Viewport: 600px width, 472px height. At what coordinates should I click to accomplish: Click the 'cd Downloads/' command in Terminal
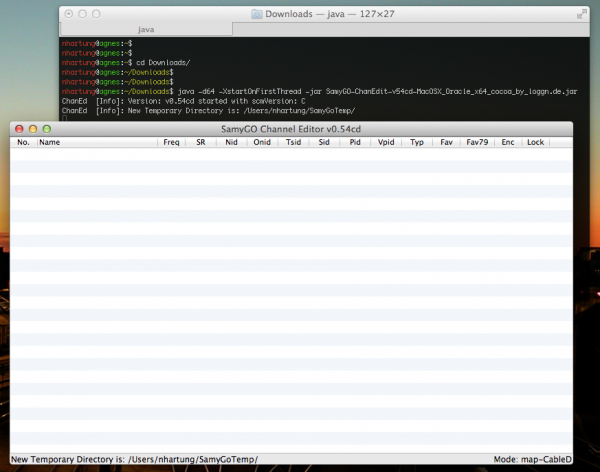coord(163,62)
